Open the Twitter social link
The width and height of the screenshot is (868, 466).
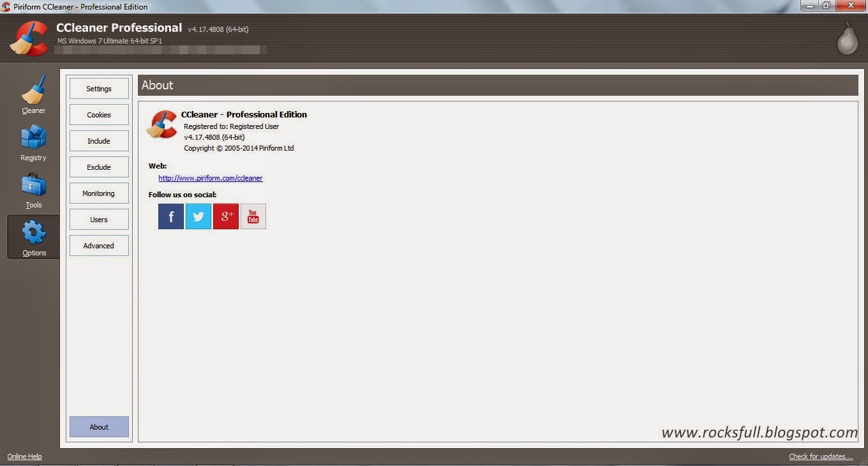[198, 216]
